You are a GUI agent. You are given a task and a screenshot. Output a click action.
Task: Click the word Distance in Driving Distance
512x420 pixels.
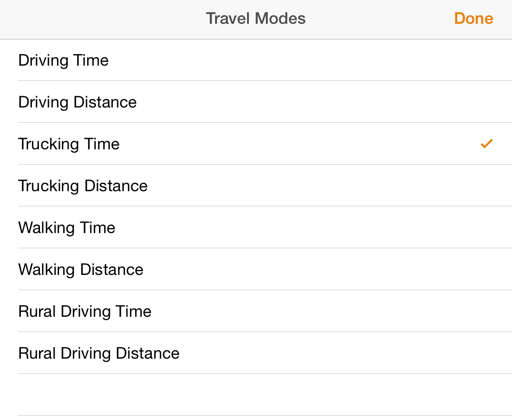105,102
